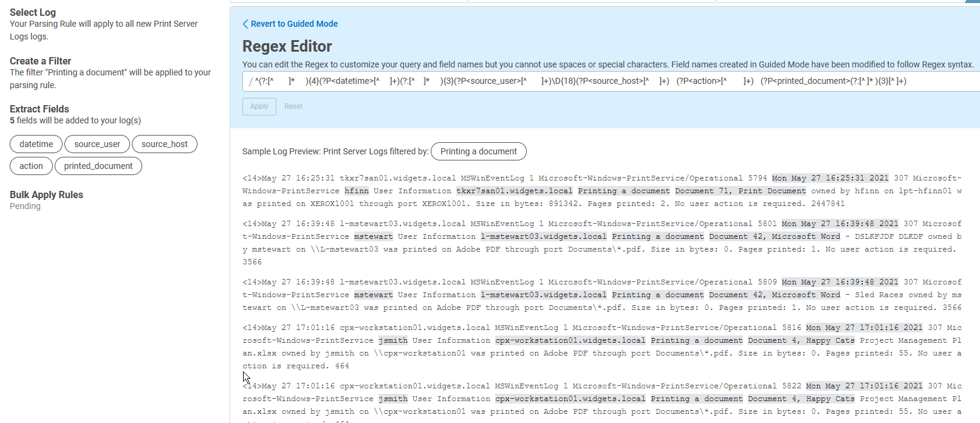Click the action field chip
Image resolution: width=980 pixels, height=423 pixels.
point(31,166)
